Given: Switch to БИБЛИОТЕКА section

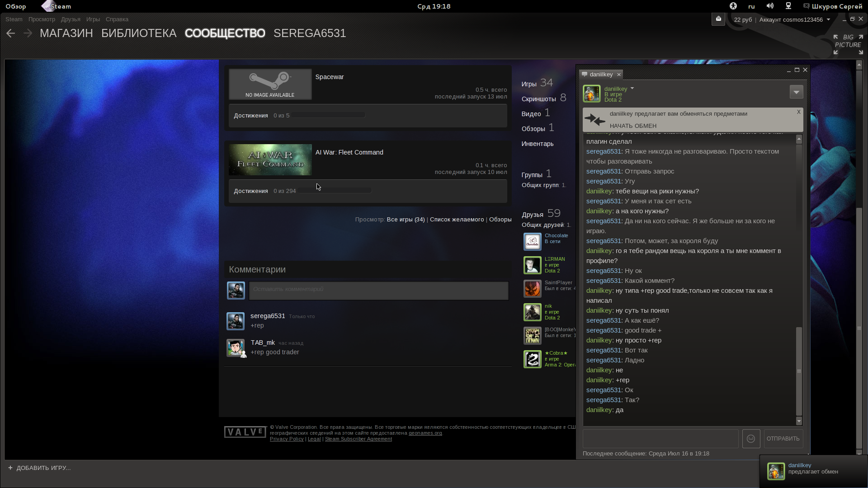Looking at the screenshot, I should pyautogui.click(x=139, y=33).
